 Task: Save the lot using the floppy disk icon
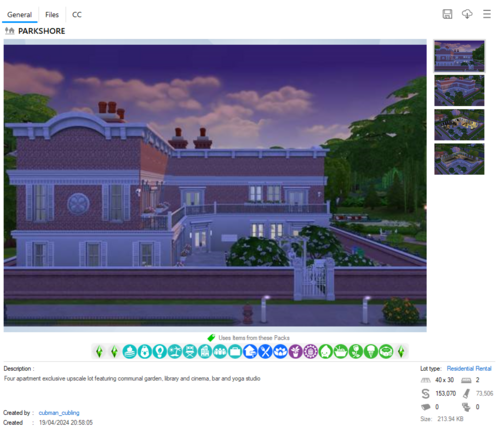point(447,14)
